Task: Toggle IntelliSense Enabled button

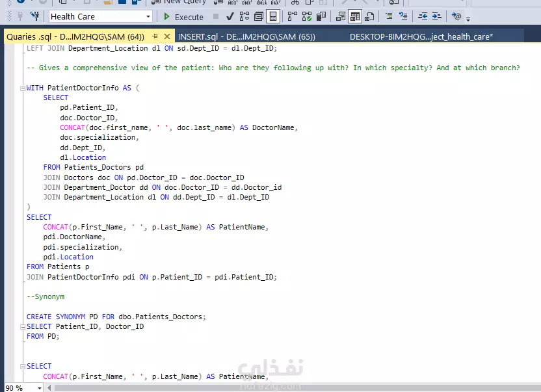Action: coord(273,16)
